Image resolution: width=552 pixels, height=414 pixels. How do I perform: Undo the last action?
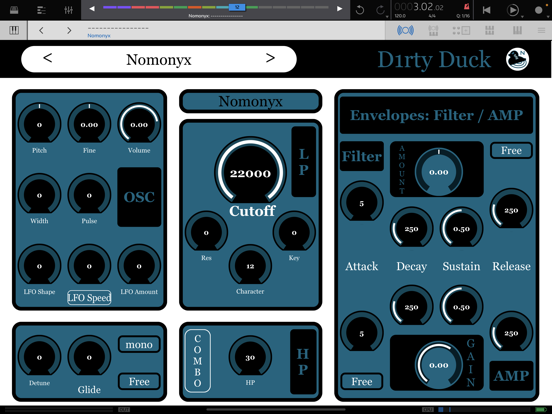pyautogui.click(x=360, y=10)
